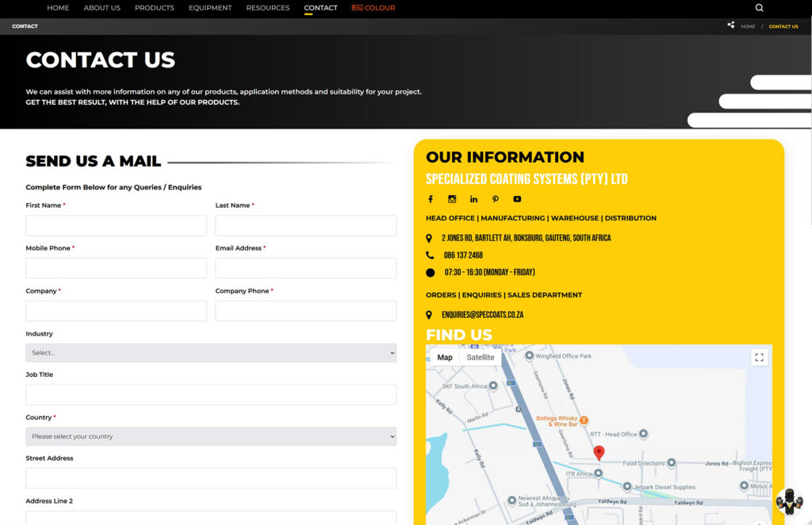Image resolution: width=812 pixels, height=525 pixels.
Task: Open the YouTube social icon
Action: point(517,199)
